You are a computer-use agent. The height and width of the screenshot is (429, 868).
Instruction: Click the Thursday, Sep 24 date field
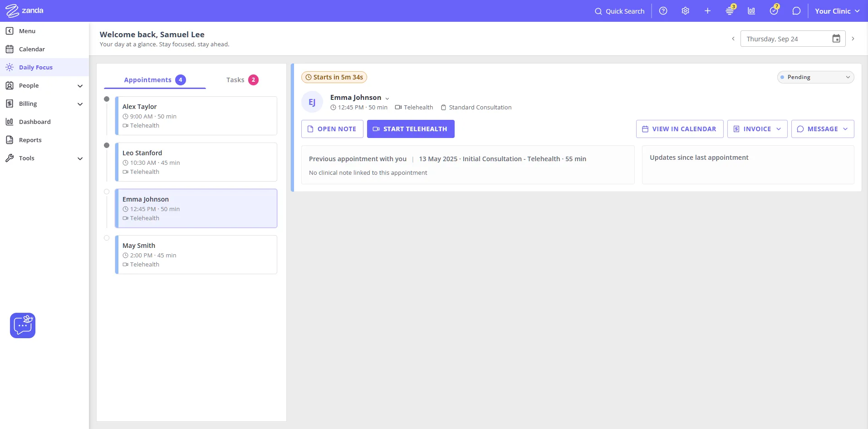[x=793, y=39]
